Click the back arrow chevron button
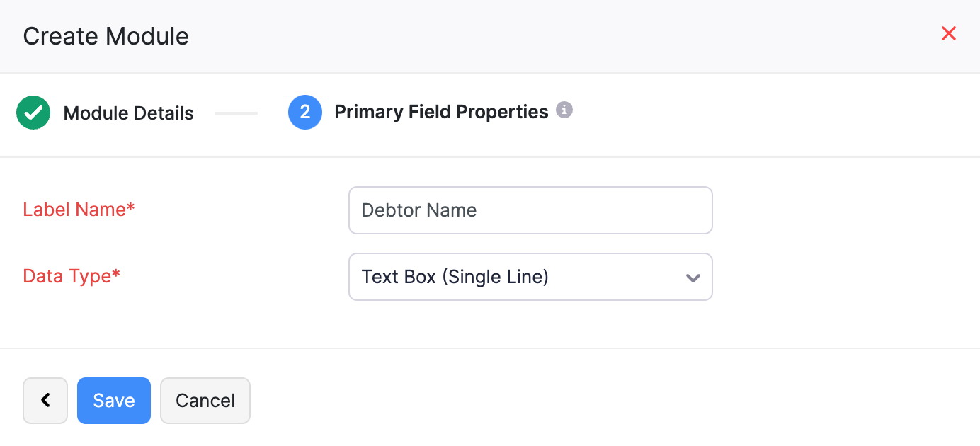 (45, 400)
